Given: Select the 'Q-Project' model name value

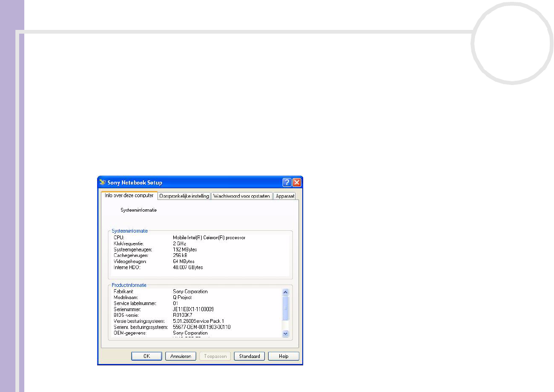Looking at the screenshot, I should [182, 298].
